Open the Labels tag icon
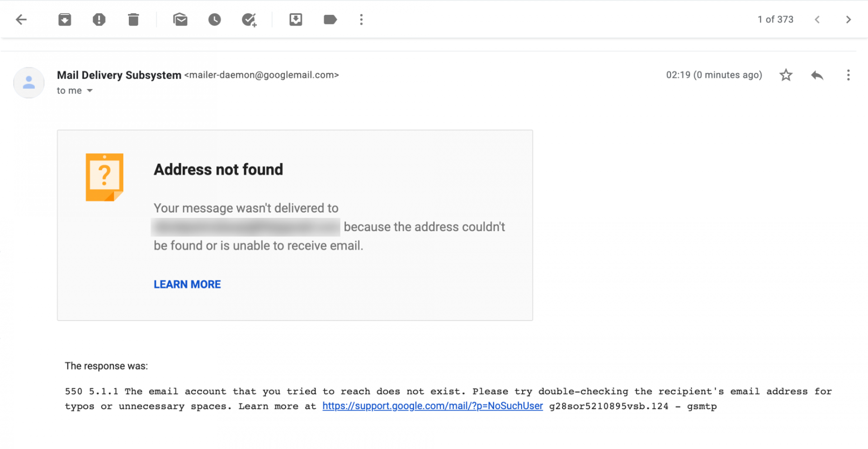Viewport: 868px width, 449px height. point(330,19)
